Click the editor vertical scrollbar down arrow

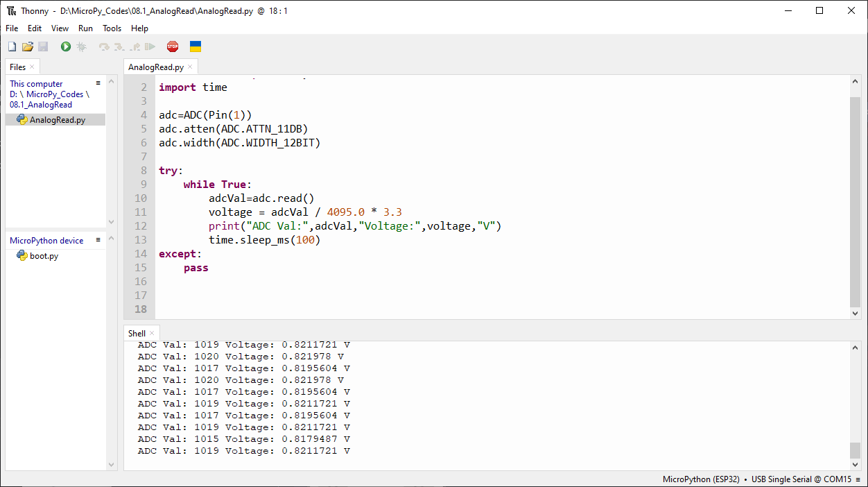(x=855, y=314)
